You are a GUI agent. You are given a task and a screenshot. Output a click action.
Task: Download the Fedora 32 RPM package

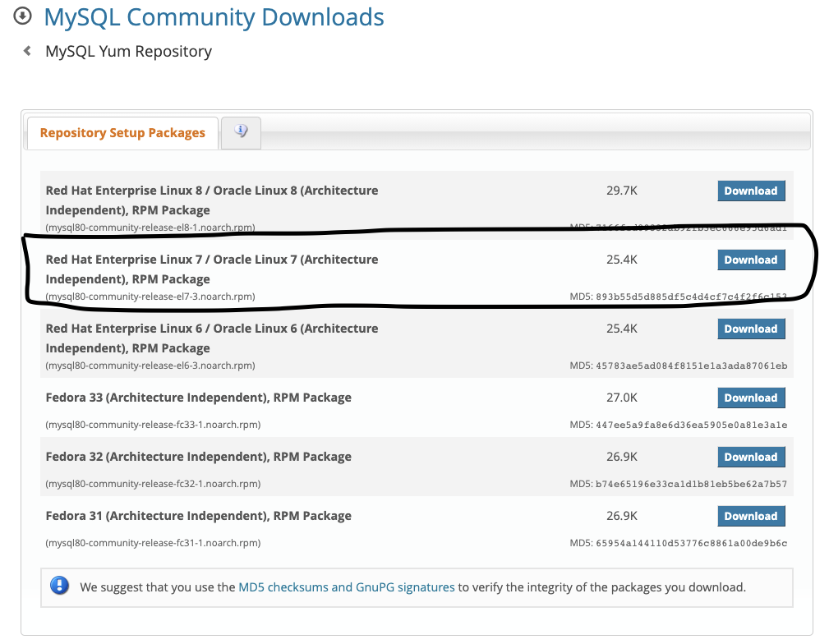coord(751,457)
